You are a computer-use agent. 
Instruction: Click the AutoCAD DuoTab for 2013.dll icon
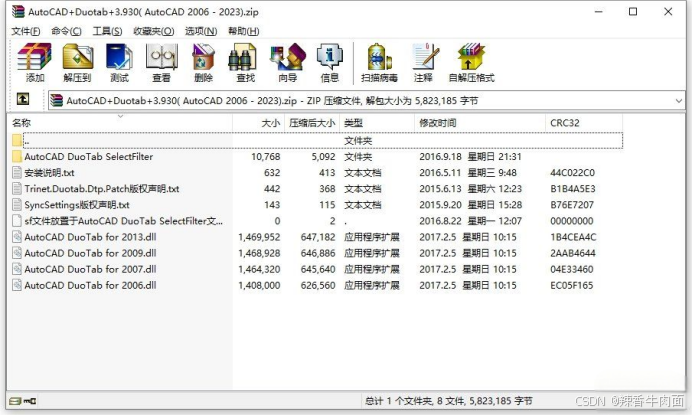point(17,237)
